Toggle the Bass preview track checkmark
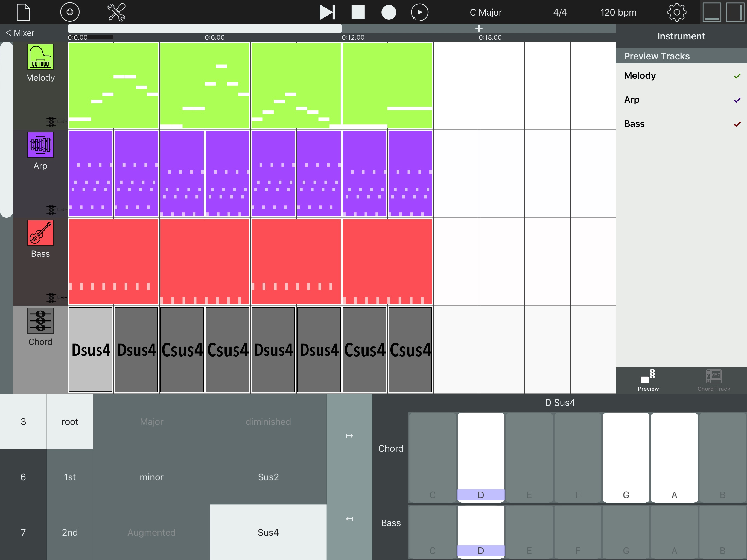 click(x=737, y=124)
